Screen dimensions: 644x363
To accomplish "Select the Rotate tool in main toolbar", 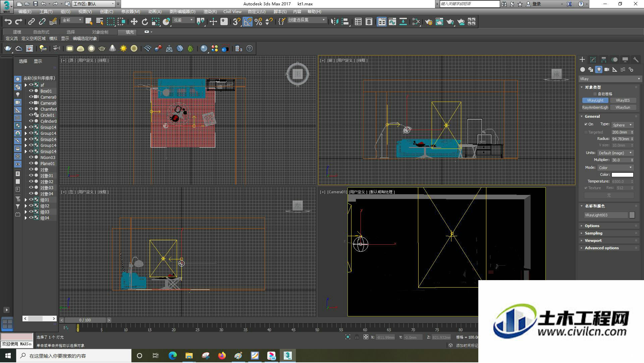I will (145, 22).
